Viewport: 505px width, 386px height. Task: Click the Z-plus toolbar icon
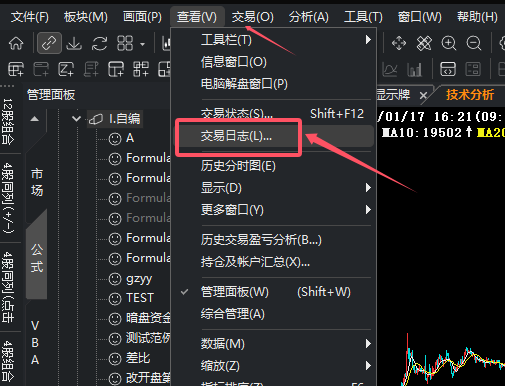click(66, 69)
